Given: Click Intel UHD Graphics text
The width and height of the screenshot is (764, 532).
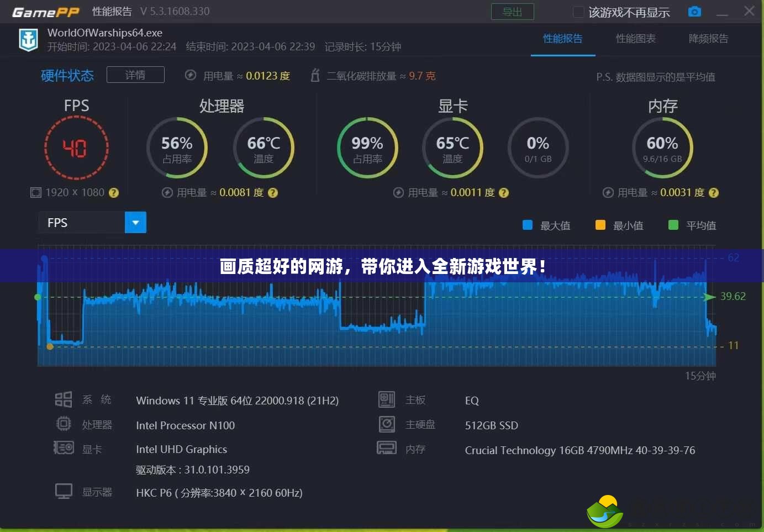Looking at the screenshot, I should pos(182,449).
